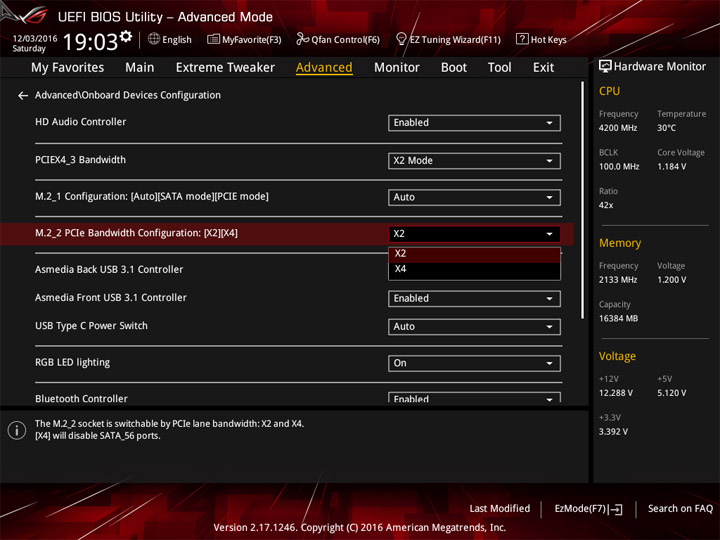Screen dimensions: 720x540
Task: Open the RGB LED lighting dropdown
Action: coord(474,363)
